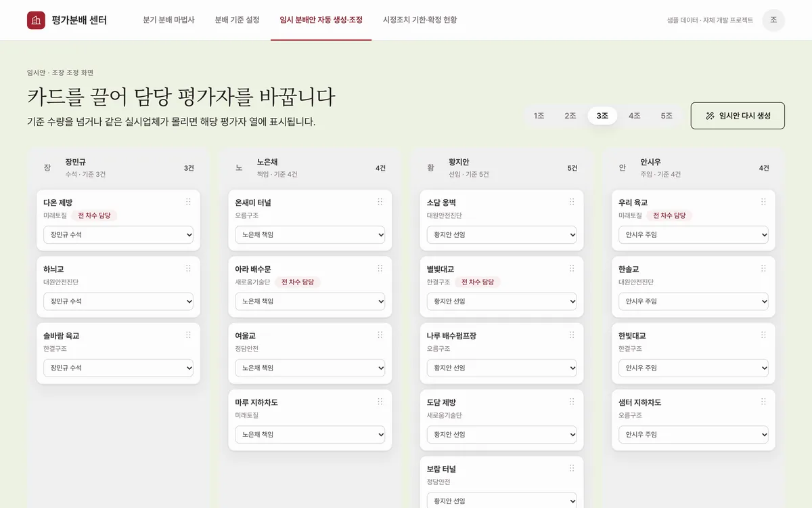Open evaluator dropdown on 마루 지하차도 card

(310, 435)
